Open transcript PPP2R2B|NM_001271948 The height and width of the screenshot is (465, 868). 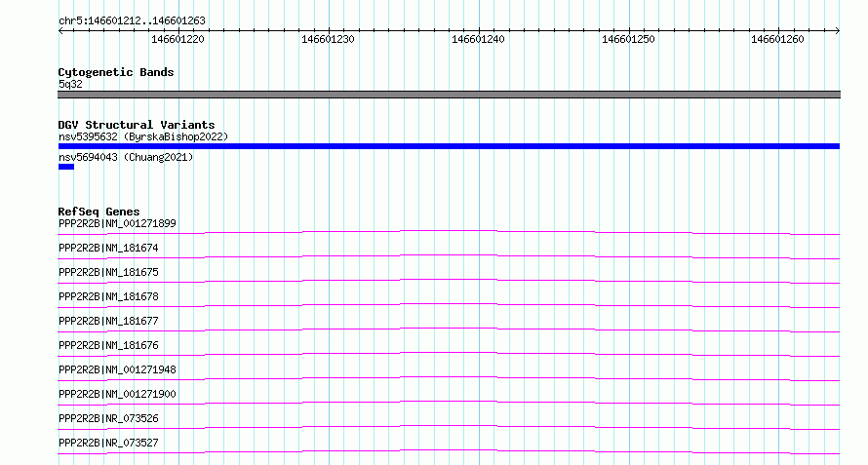(x=117, y=369)
